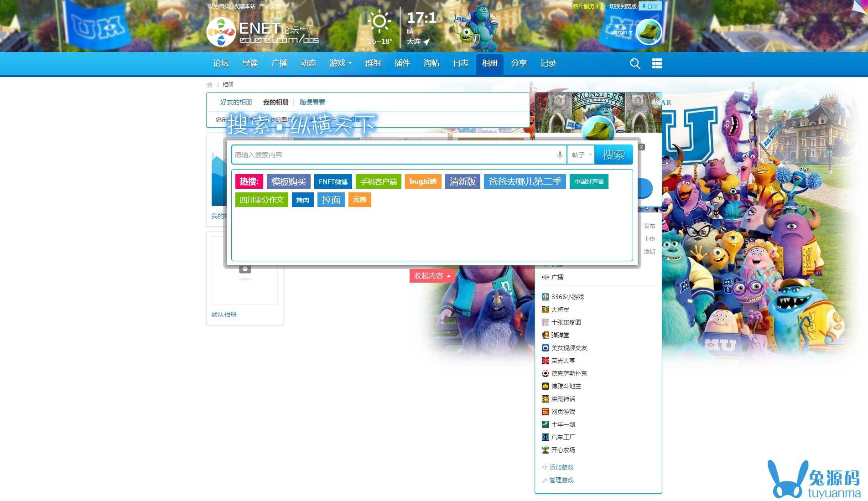
Task: Click the 管理游戏 link
Action: (x=561, y=480)
